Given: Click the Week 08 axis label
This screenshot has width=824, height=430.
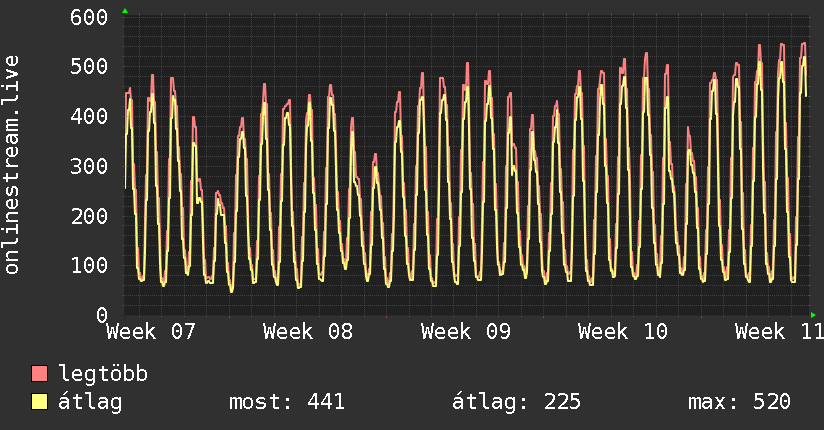Looking at the screenshot, I should [x=308, y=332].
